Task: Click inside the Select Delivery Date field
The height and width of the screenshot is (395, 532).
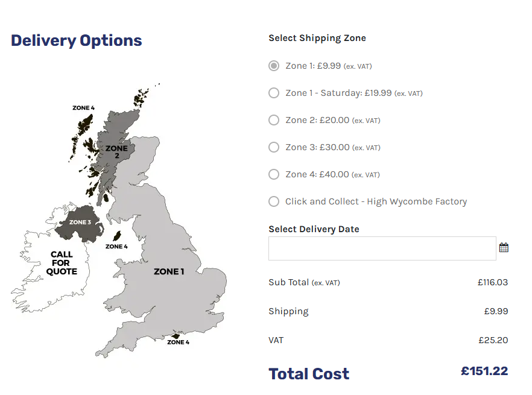Action: 382,248
